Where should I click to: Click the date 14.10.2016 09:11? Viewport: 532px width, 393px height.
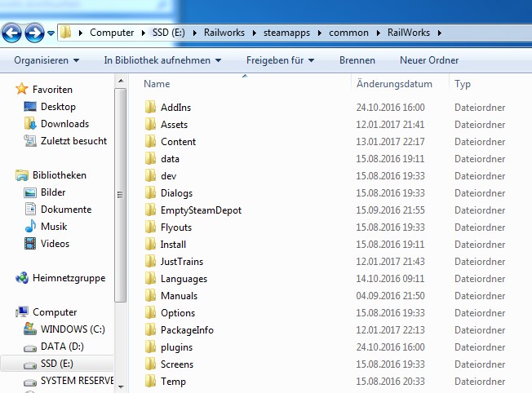tap(390, 279)
